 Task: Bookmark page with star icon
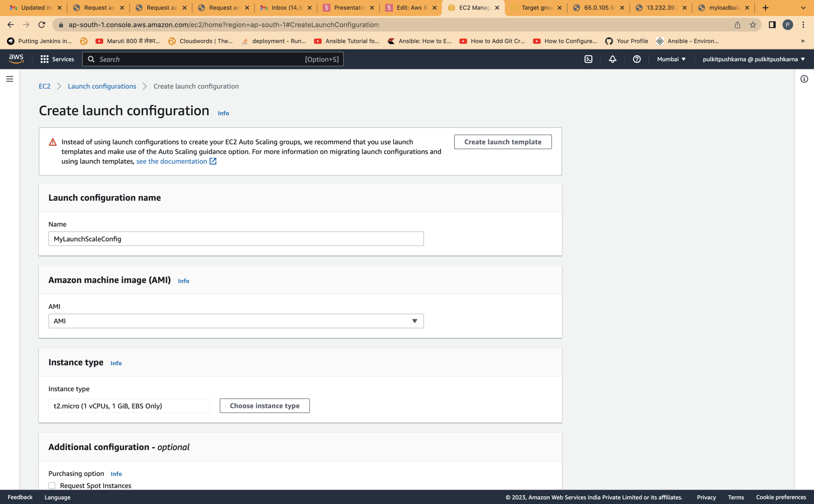pyautogui.click(x=753, y=25)
